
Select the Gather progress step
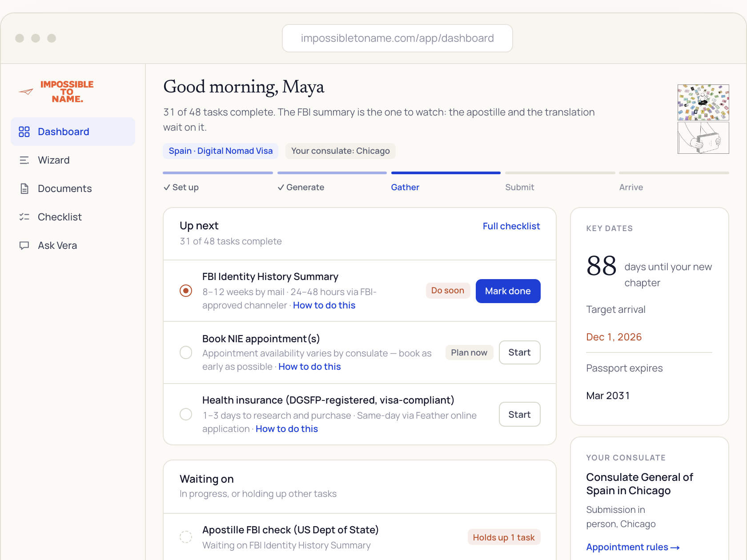[405, 188]
